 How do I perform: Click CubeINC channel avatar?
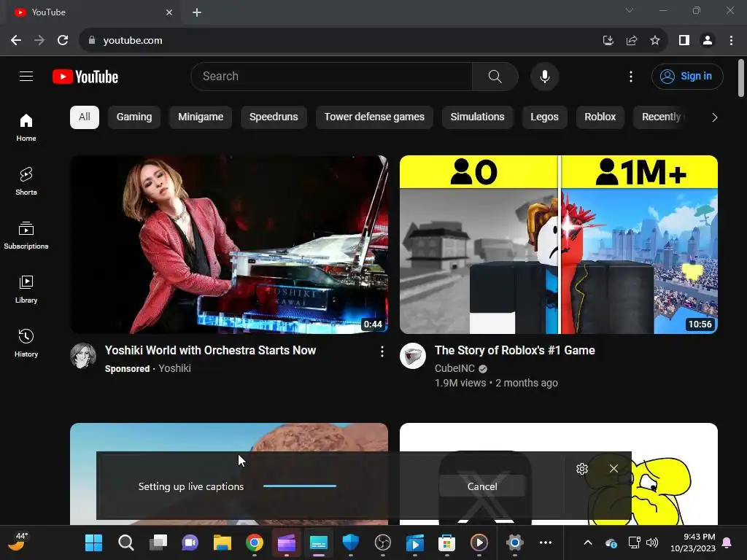pos(413,356)
